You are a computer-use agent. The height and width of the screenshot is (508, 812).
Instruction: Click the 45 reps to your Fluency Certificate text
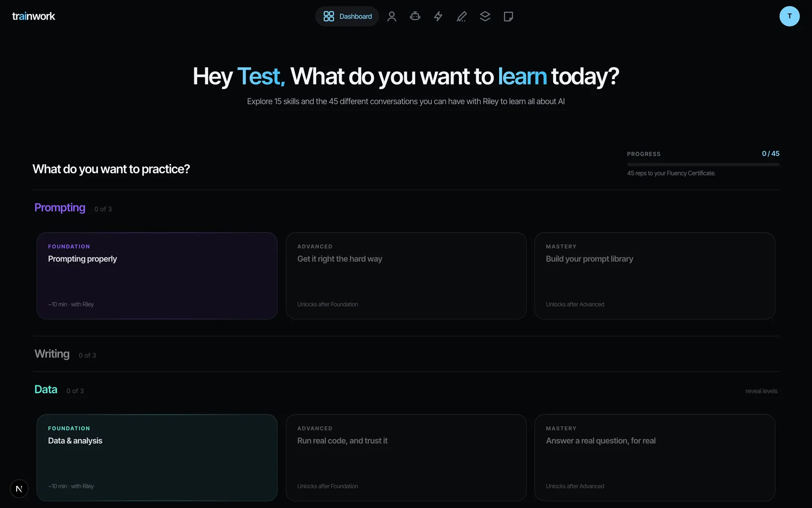tap(671, 173)
